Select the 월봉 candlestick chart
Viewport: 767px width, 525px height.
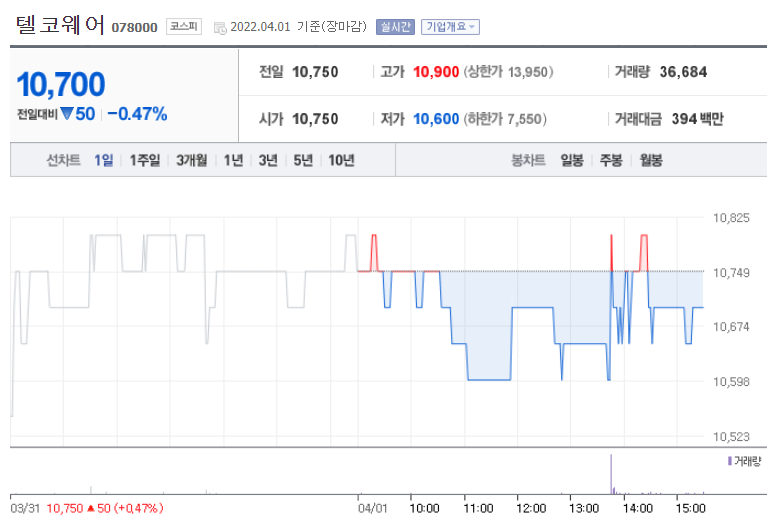(651, 160)
